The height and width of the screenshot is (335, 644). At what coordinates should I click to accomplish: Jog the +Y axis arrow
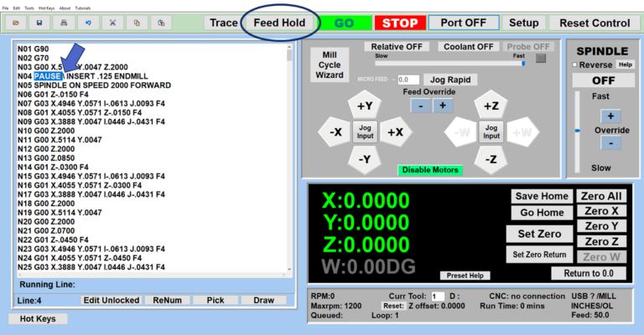tap(365, 106)
